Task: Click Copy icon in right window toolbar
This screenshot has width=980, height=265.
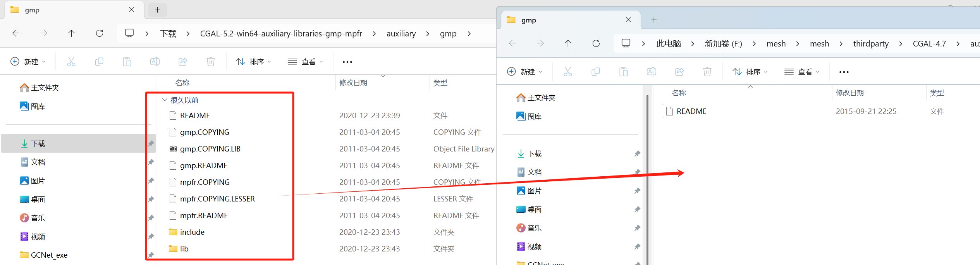Action: [596, 72]
